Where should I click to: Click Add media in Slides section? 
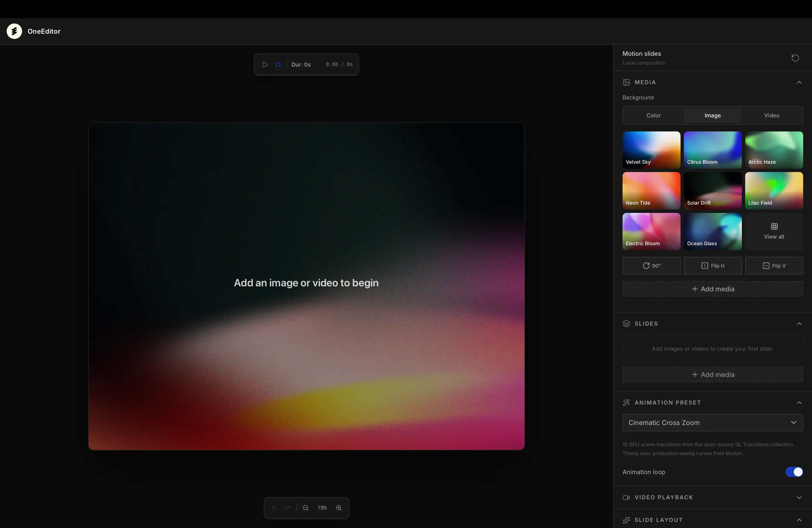(x=712, y=374)
